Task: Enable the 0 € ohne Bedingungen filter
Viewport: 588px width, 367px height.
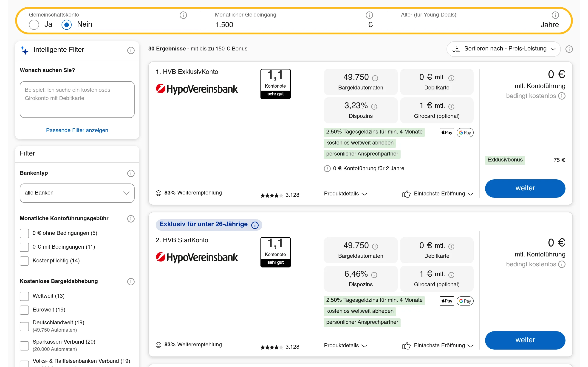Action: pos(24,233)
